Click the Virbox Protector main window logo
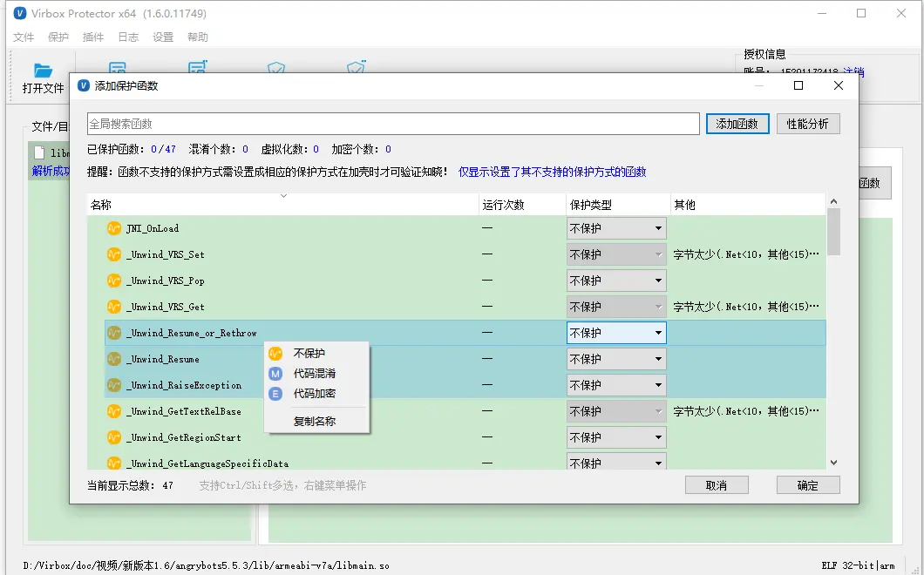The width and height of the screenshot is (924, 575). 19,13
